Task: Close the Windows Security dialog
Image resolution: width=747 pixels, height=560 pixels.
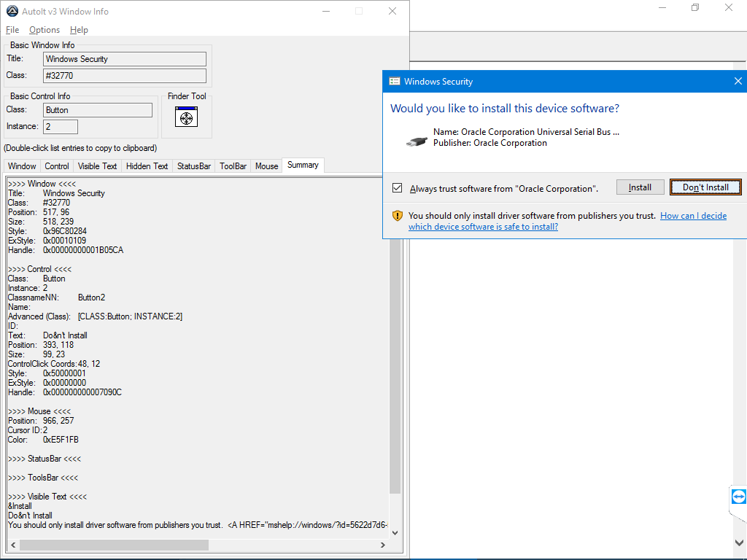Action: tap(738, 81)
